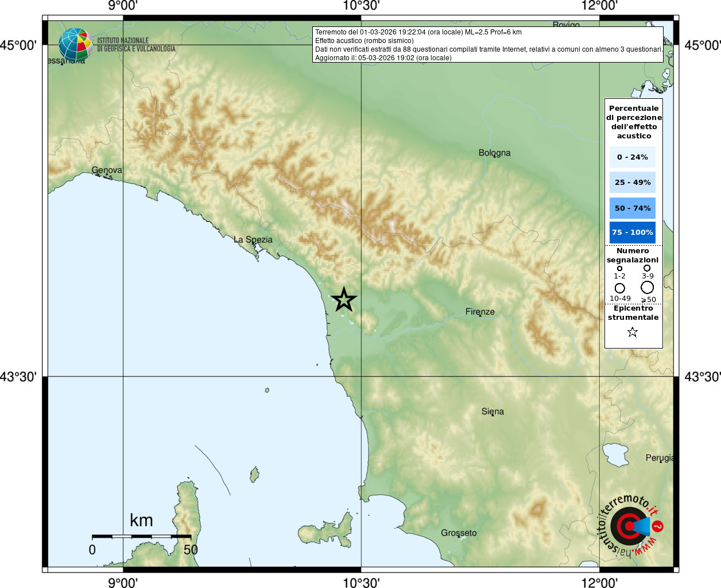Click the legend circle for 1-2 reports
The image size is (721, 588).
619,268
